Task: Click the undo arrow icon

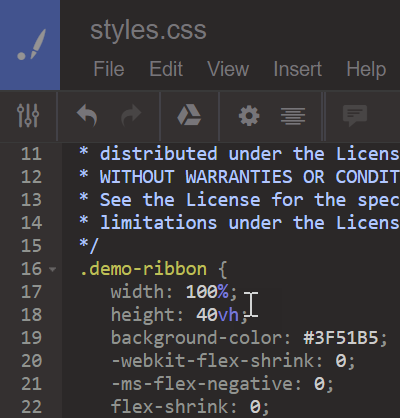Action: point(87,115)
